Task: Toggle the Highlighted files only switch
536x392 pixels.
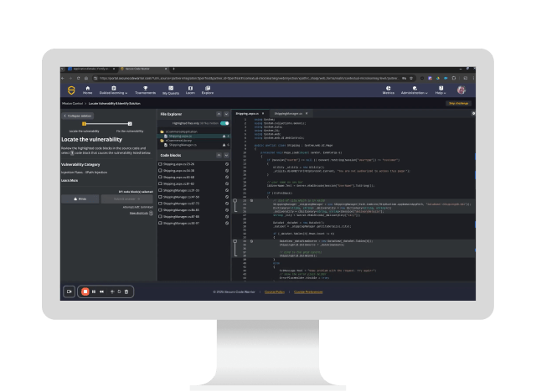Action: 224,123
